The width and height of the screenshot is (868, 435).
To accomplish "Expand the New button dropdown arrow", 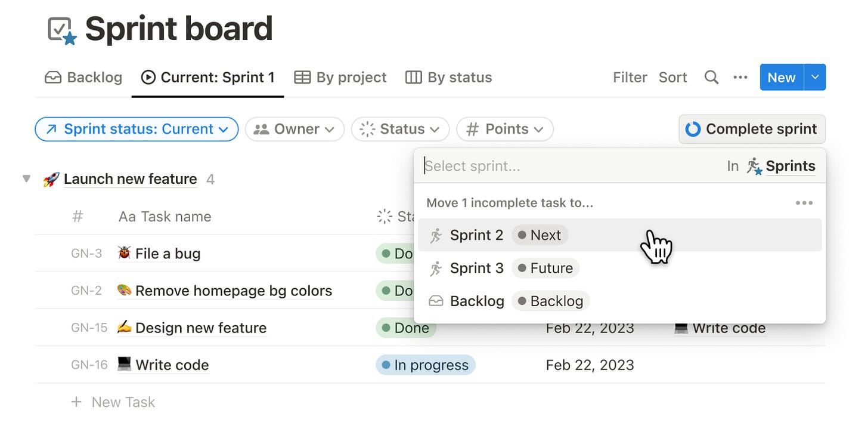I will tap(815, 78).
